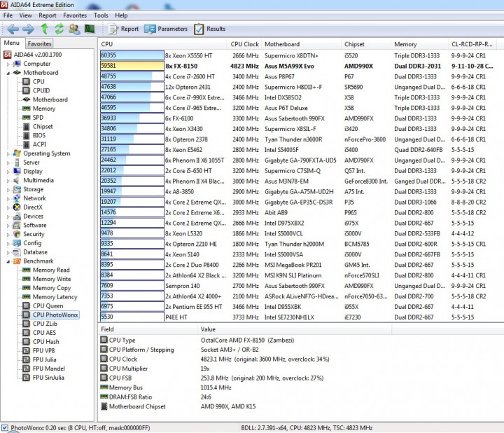This screenshot has width=504, height=433.
Task: Click the green Up arrow icon
Action: click(44, 29)
